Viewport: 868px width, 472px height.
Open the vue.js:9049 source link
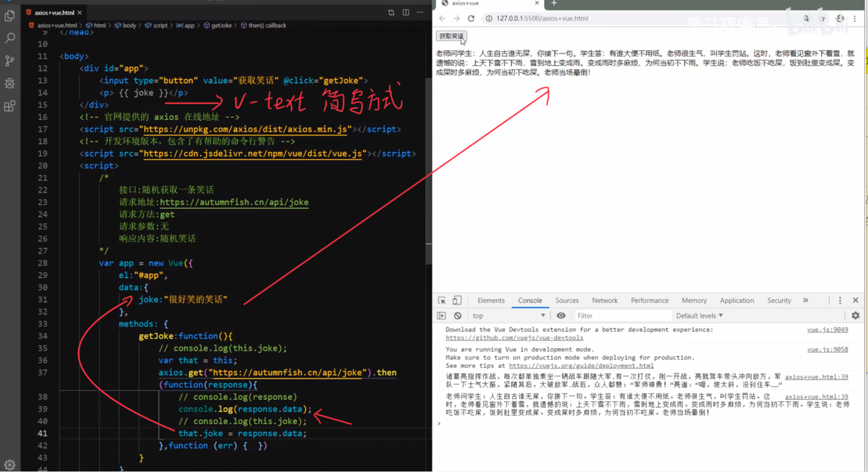click(x=827, y=330)
